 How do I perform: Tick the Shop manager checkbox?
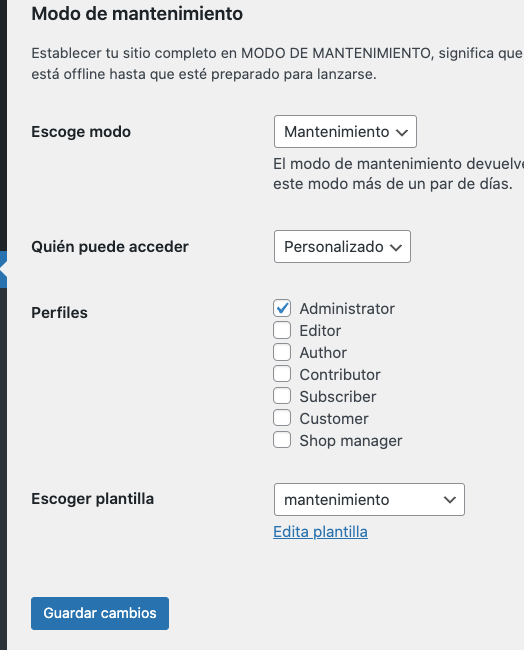(282, 440)
